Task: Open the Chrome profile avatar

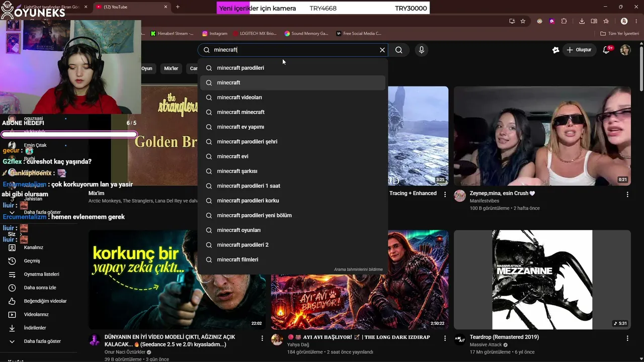Action: pos(624,21)
